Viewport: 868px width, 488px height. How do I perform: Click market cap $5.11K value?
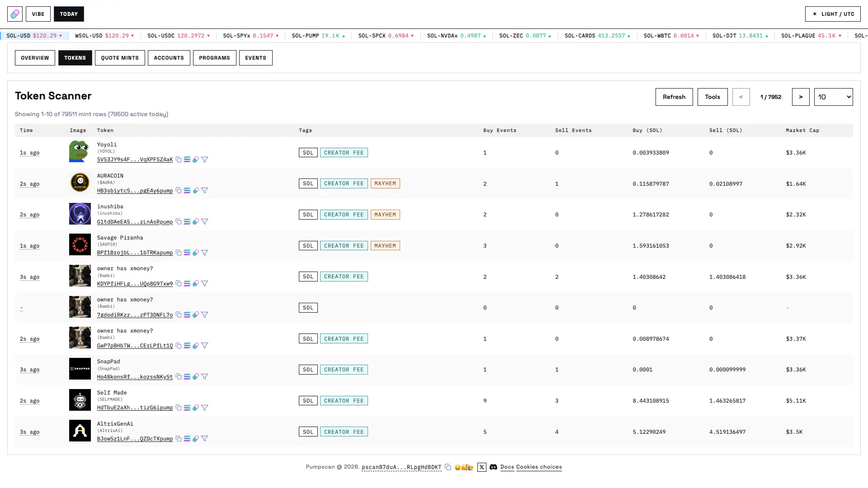[796, 401]
